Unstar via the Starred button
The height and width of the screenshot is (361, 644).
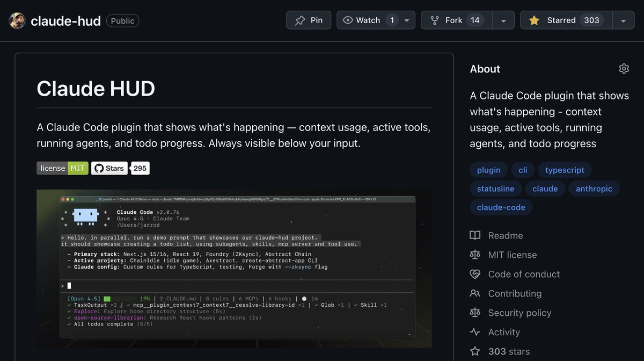click(566, 20)
